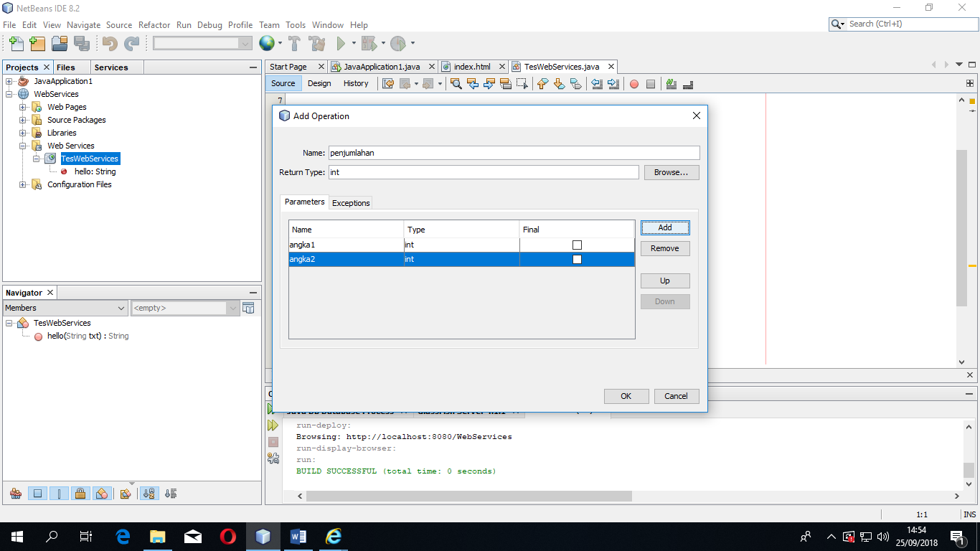Click the green Run Project arrow
Image resolution: width=980 pixels, height=551 pixels.
[x=341, y=44]
